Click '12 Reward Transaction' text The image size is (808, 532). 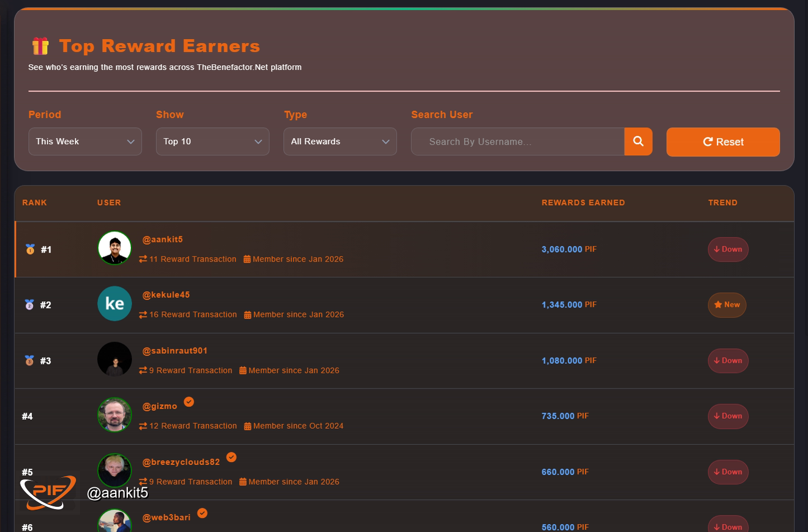pyautogui.click(x=193, y=426)
